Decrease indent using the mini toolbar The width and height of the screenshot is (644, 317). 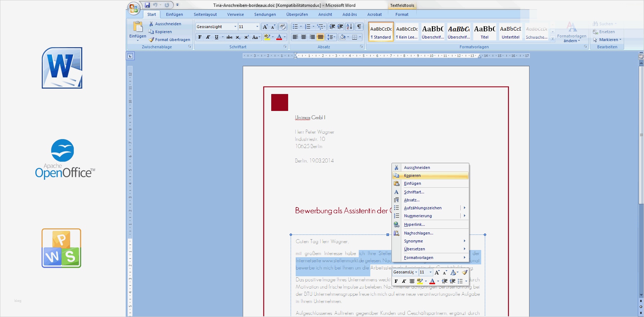pos(445,281)
